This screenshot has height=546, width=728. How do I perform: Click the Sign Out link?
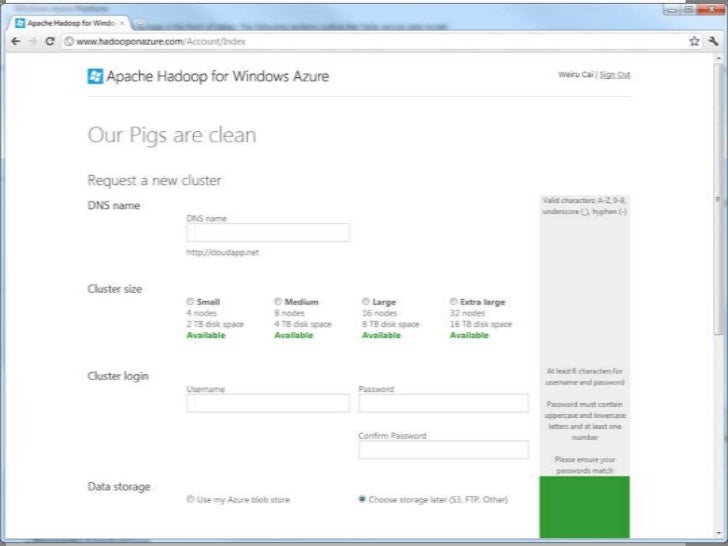pos(615,75)
